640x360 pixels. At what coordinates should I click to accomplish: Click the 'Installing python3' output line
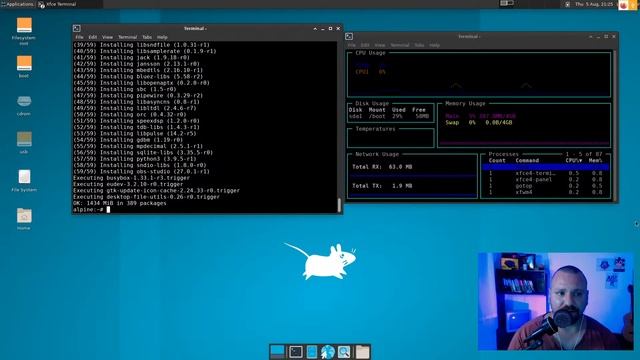point(135,159)
